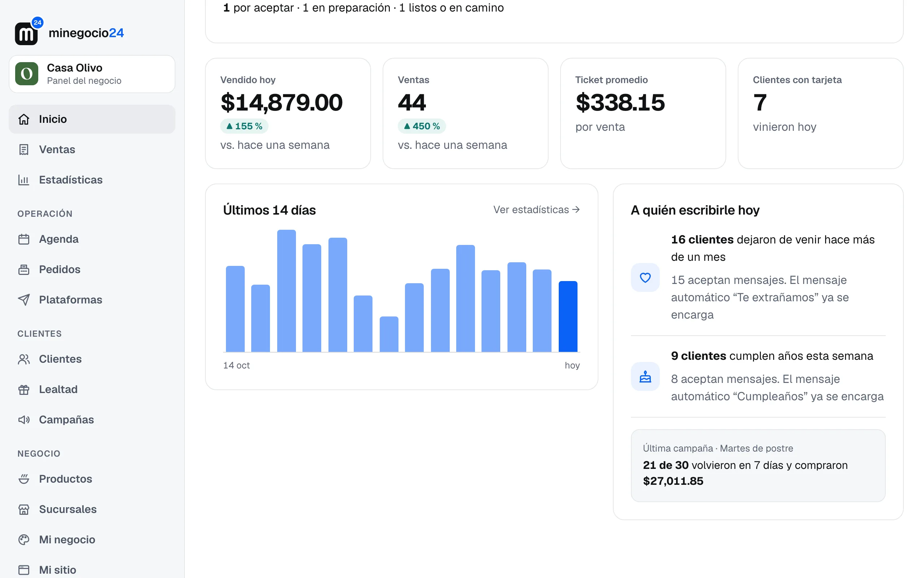This screenshot has width=924, height=578.
Task: Click the Agenda calendar icon
Action: click(x=24, y=239)
